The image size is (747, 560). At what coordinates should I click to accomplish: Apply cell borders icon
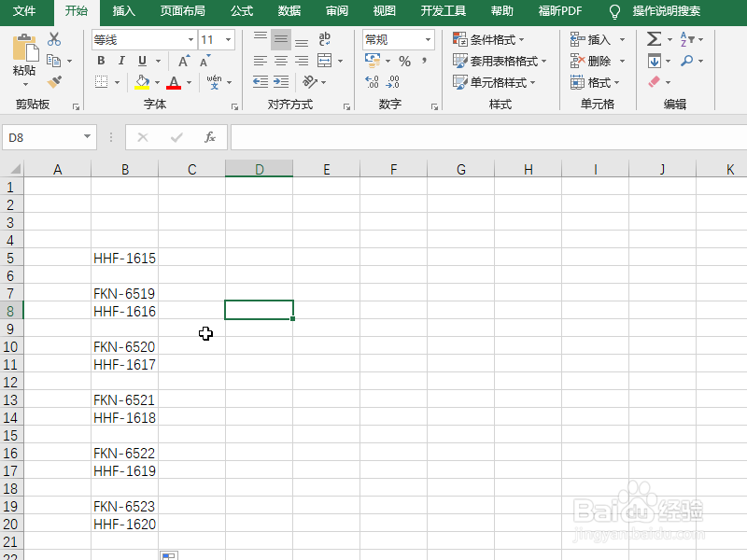coord(101,82)
